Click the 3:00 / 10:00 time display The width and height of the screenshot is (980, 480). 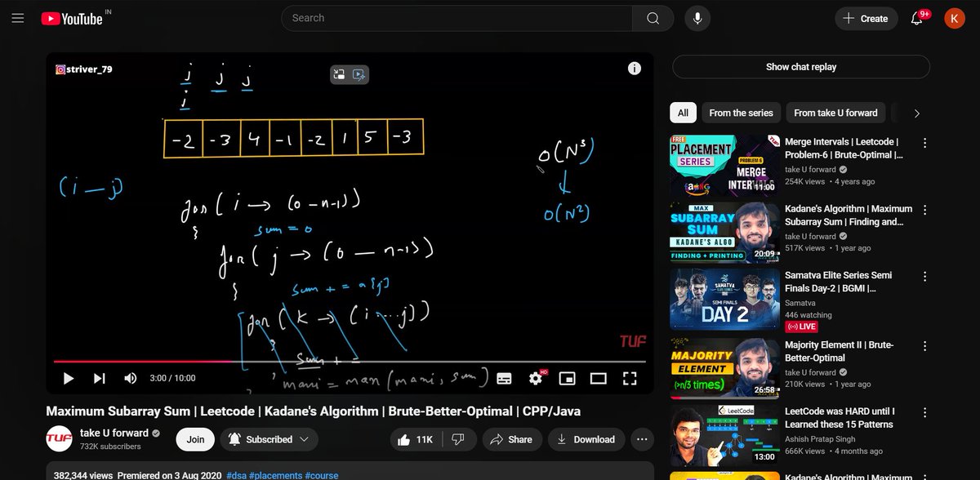tap(172, 378)
